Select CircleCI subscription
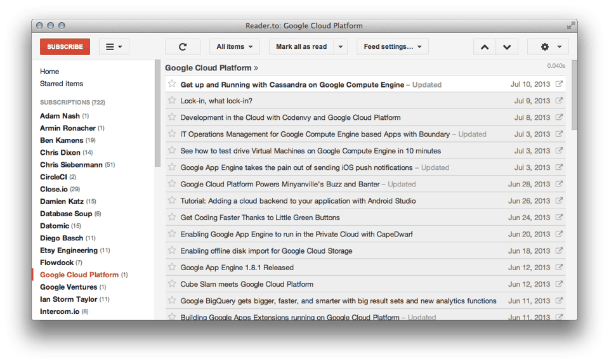Viewport: 609px width, 364px height. [58, 177]
